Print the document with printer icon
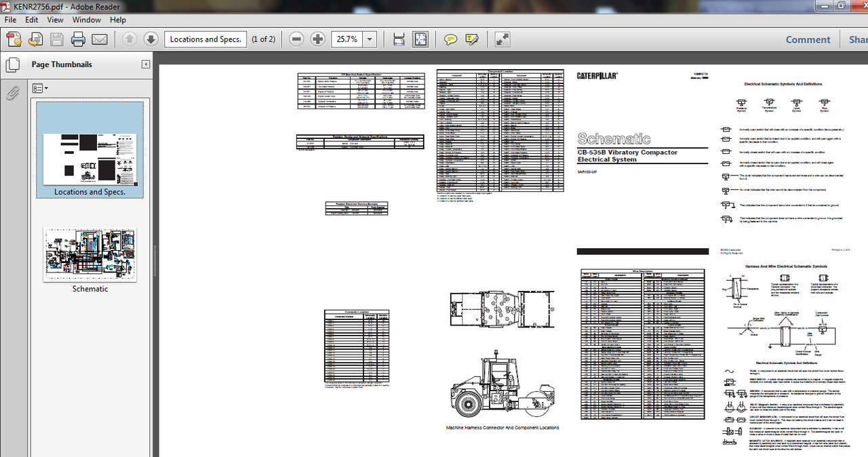 tap(78, 39)
